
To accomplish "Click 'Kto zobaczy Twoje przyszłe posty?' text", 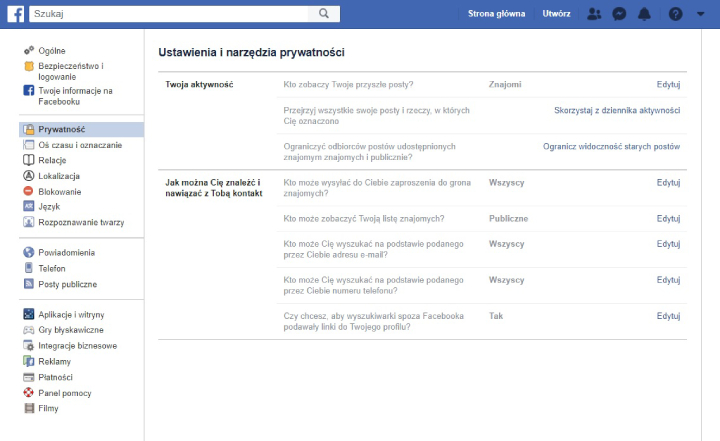I will point(348,85).
